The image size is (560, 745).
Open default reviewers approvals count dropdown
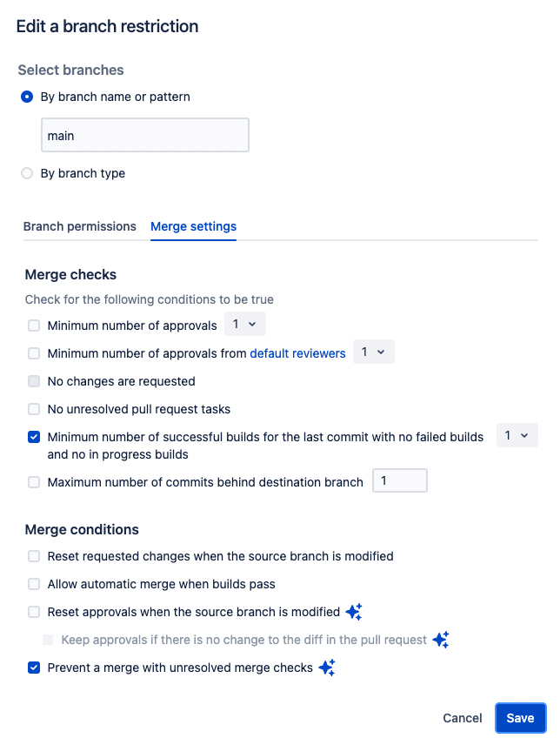point(374,352)
